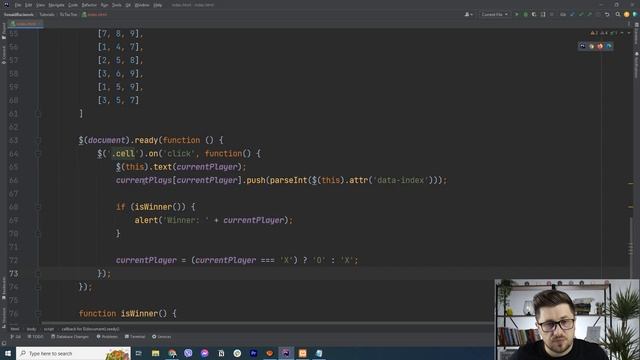640x360 pixels.
Task: Click the Undo arrow toolbar icon
Action: [607, 14]
